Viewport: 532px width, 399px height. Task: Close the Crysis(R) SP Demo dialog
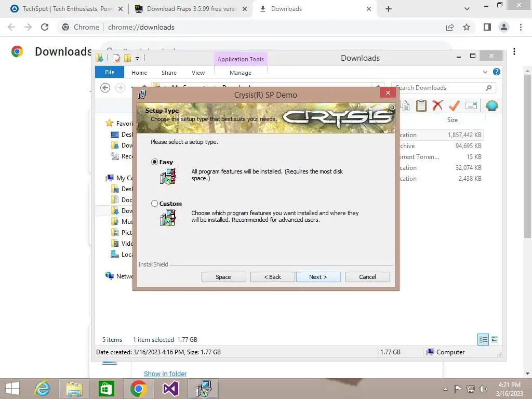coord(388,92)
